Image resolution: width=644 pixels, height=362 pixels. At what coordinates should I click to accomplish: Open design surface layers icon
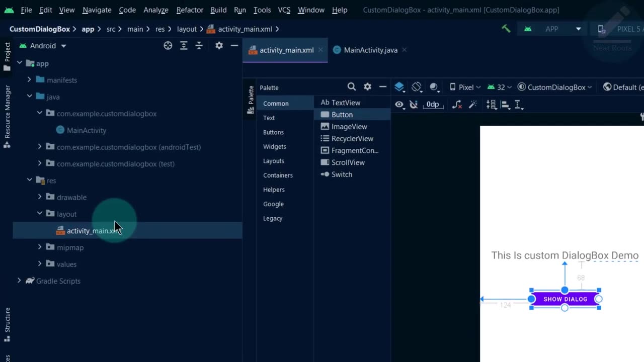pyautogui.click(x=399, y=87)
